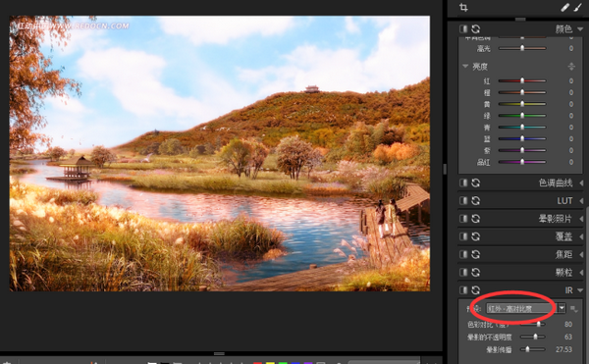Click the 晕影传播 value 27.53
589x364 pixels.
coord(564,349)
